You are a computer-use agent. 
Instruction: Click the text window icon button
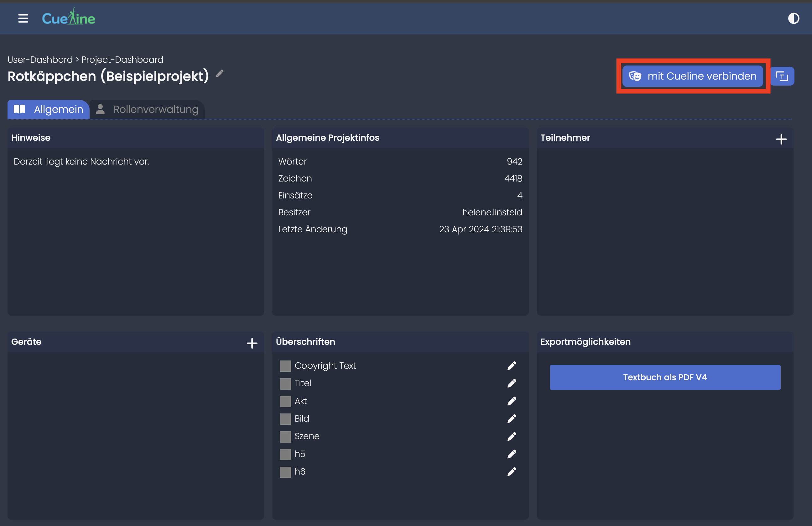tap(782, 76)
